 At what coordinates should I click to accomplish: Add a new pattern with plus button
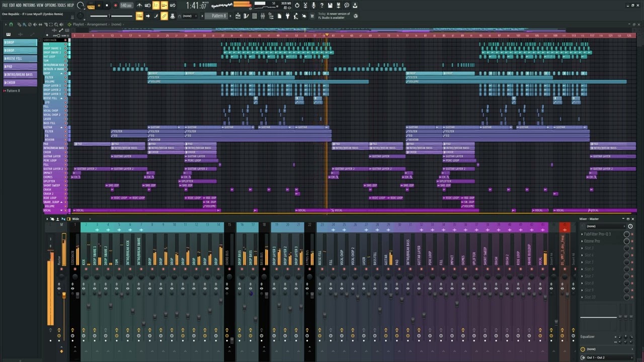click(230, 16)
